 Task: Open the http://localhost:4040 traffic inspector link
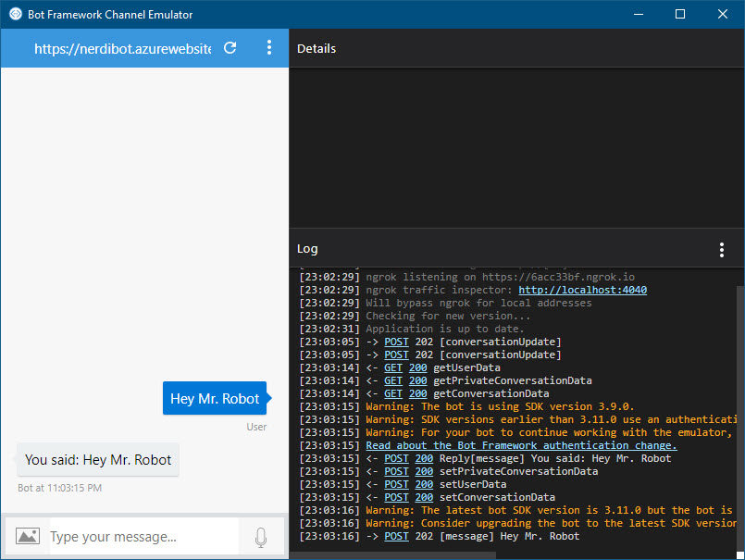pyautogui.click(x=582, y=290)
